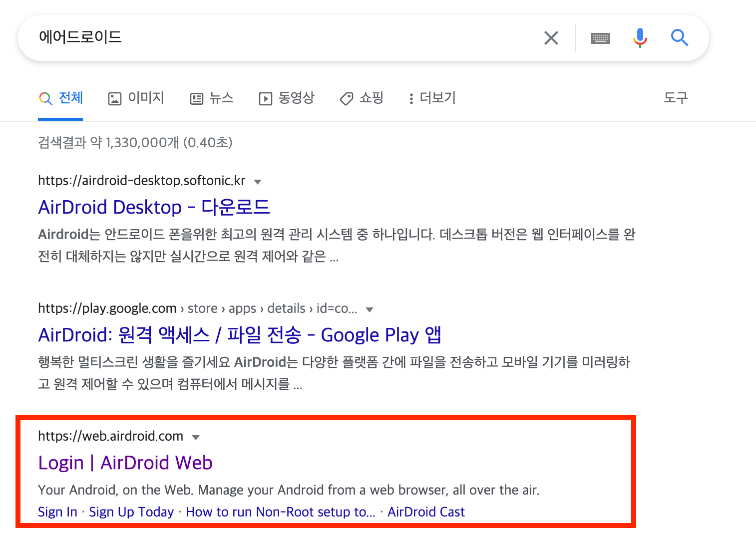Click snippet starting 'Your Android, on the Web'
The image size is (756, 541).
coord(289,490)
